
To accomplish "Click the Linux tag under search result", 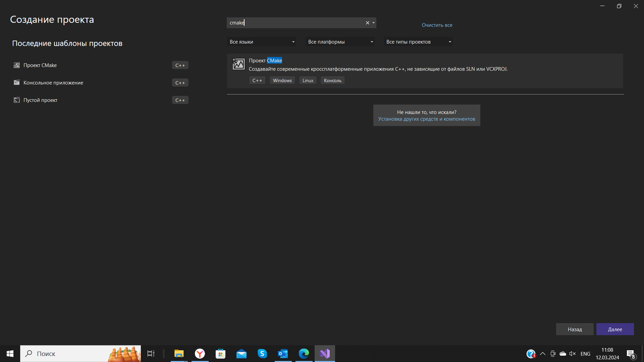I will (308, 80).
